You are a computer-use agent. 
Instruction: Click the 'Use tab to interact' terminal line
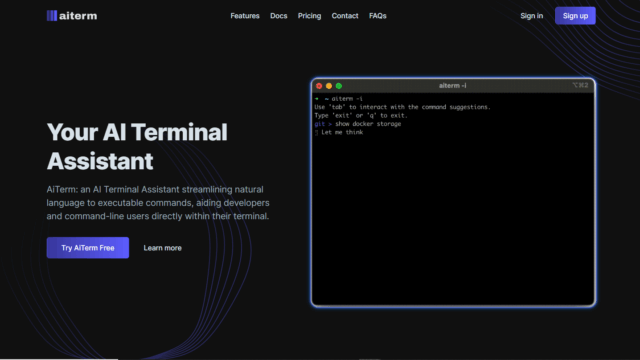[402, 107]
